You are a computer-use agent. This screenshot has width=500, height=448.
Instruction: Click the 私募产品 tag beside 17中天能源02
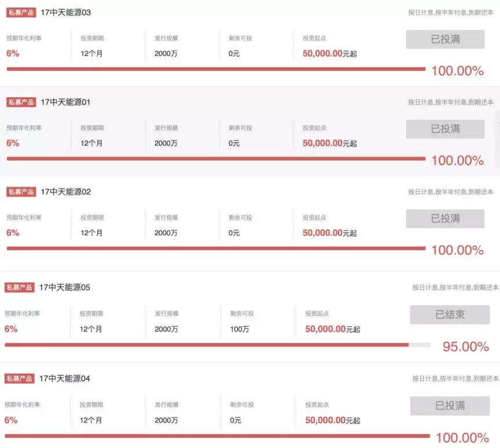(21, 192)
